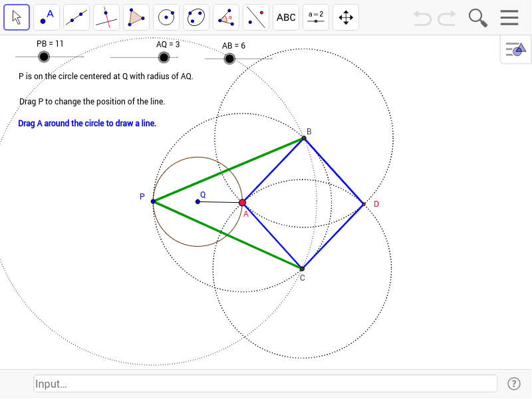This screenshot has width=532, height=399.
Task: Select the Move Graphics View tool
Action: [346, 17]
